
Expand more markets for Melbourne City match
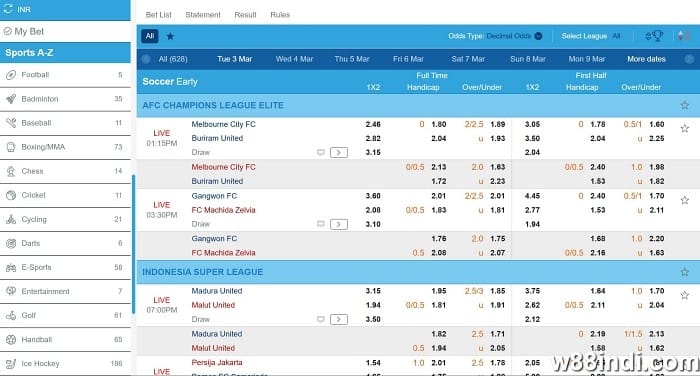339,153
